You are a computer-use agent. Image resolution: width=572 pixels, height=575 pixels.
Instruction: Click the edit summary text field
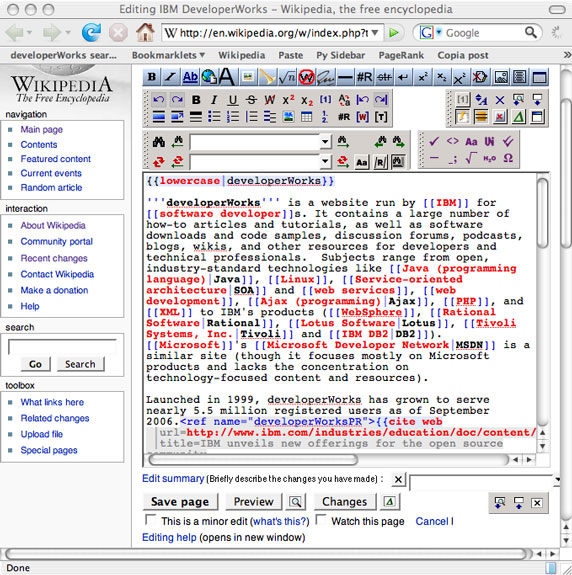click(x=481, y=482)
